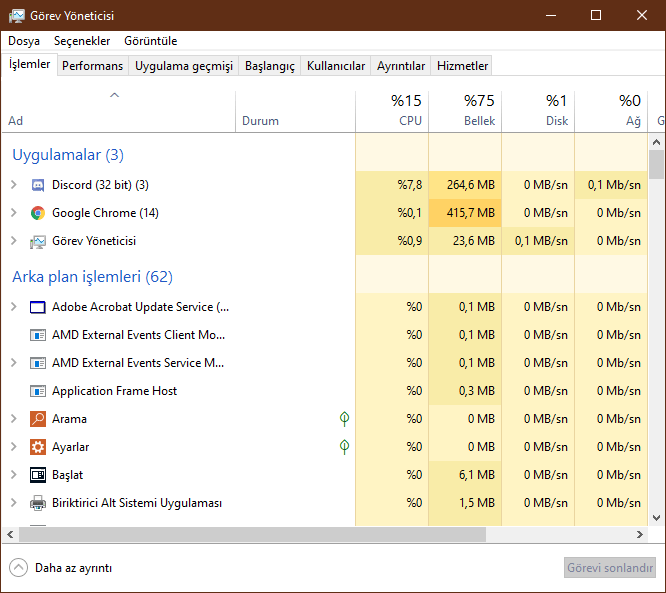
Task: Click the 264,6 MB Discord memory value
Action: (x=471, y=185)
